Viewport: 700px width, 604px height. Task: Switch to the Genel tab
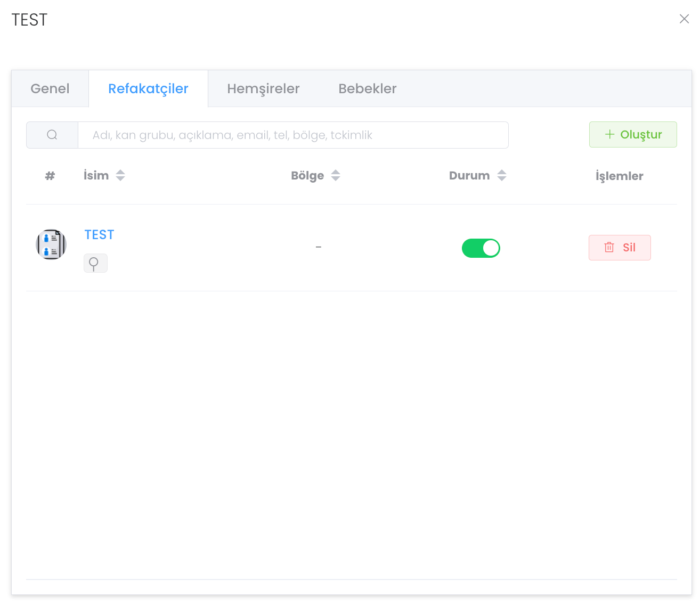click(x=50, y=88)
